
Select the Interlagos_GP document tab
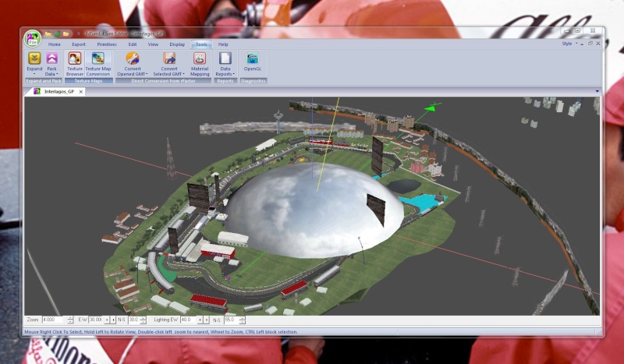tap(59, 91)
